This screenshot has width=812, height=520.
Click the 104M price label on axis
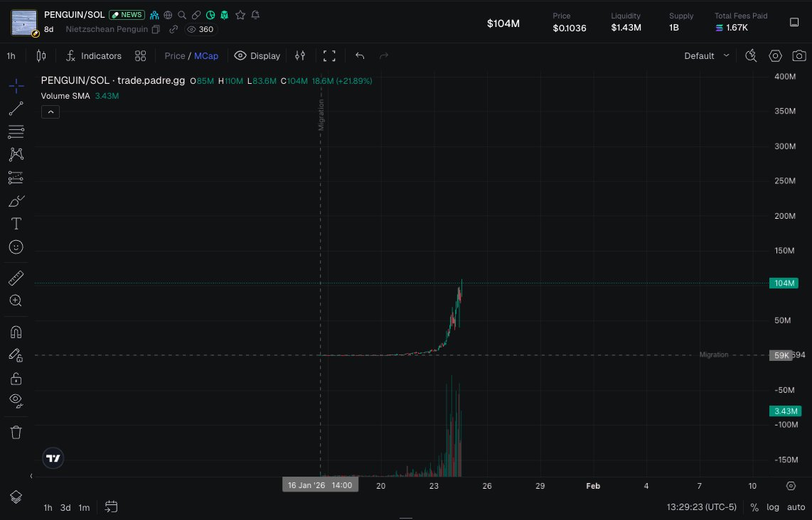[x=784, y=283]
